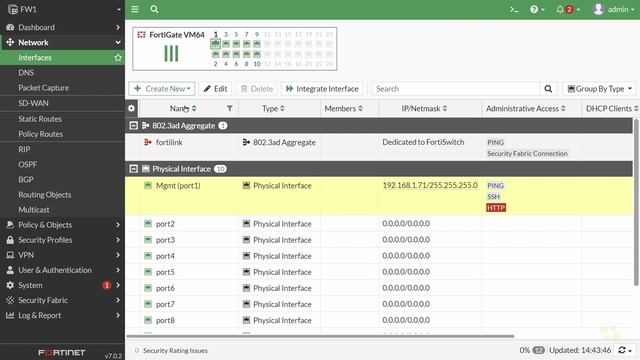640x360 pixels.
Task: Toggle favorite star on Interfaces
Action: [x=118, y=58]
